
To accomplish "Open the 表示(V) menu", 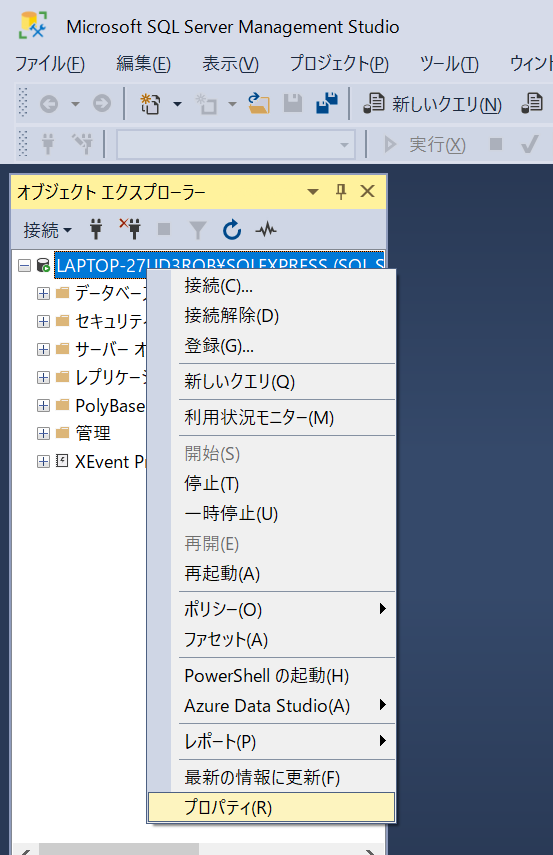I will [x=230, y=64].
